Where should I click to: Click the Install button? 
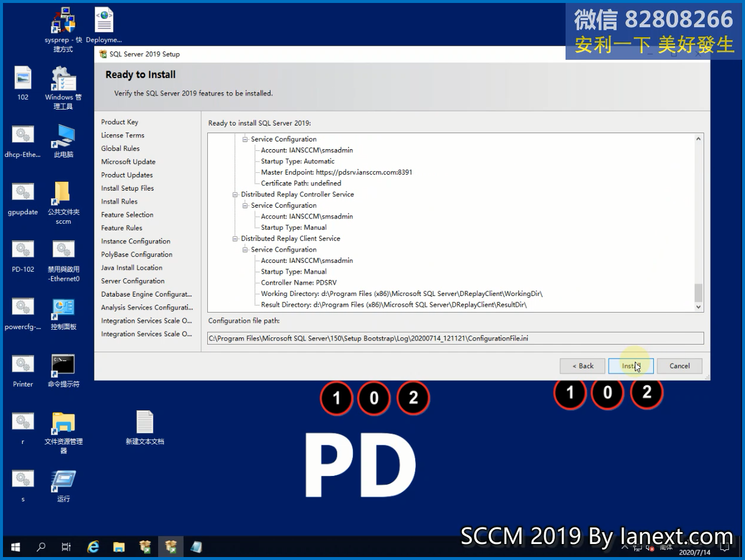(x=631, y=366)
